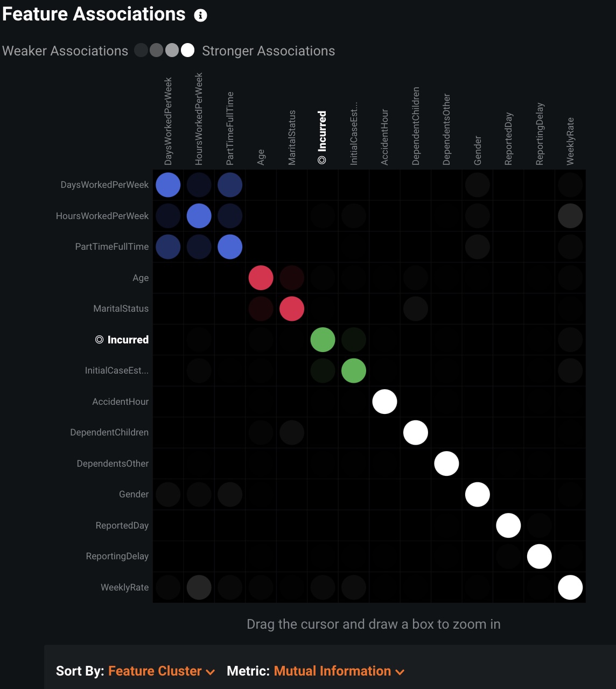Click the green Incurred diagonal circle
This screenshot has width=616, height=689.
point(323,340)
